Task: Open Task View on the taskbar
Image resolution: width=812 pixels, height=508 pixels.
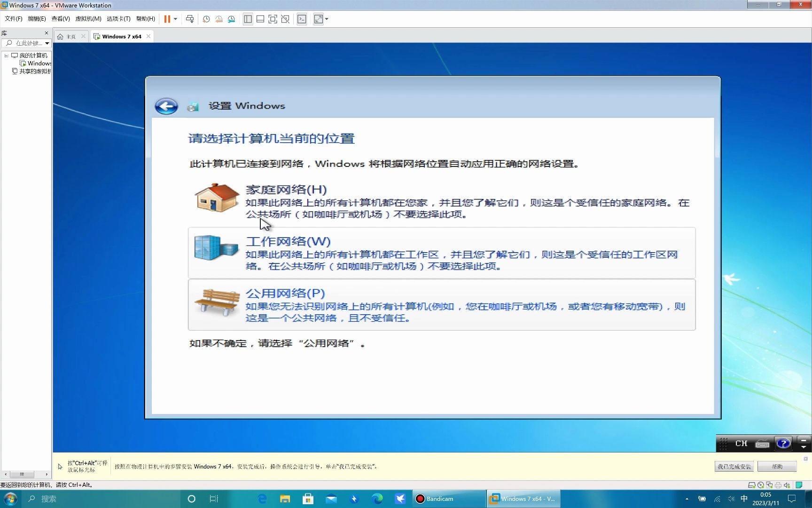Action: [x=213, y=499]
